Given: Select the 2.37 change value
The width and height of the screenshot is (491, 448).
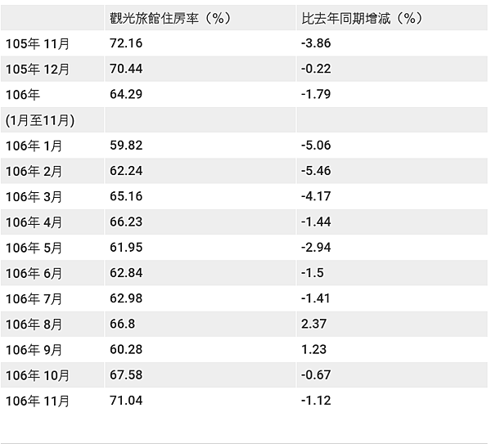Looking at the screenshot, I should coord(314,324).
